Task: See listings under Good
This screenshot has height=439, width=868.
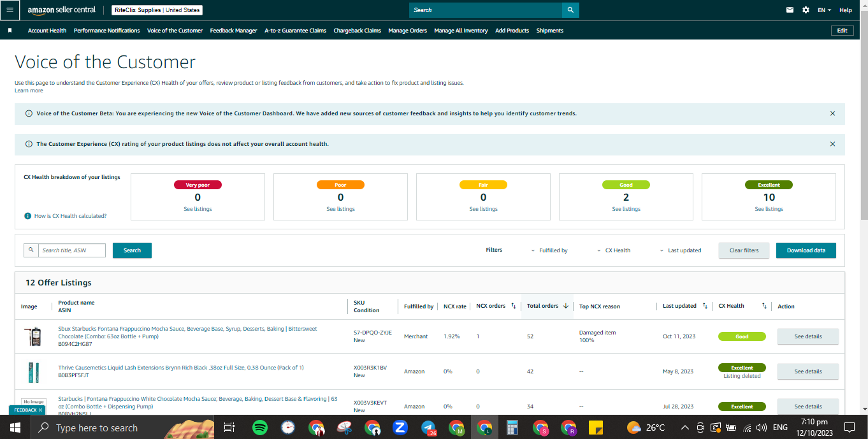Action: click(x=626, y=209)
